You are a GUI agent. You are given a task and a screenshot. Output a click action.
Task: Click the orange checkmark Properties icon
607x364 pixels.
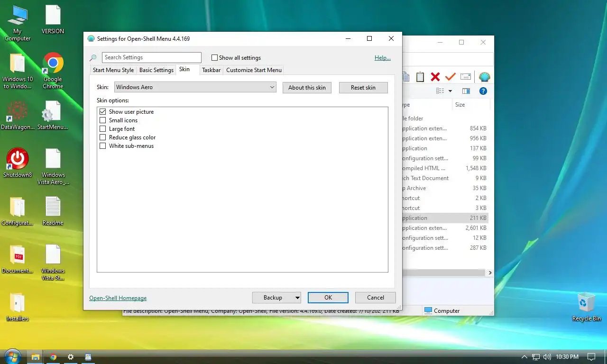(451, 77)
